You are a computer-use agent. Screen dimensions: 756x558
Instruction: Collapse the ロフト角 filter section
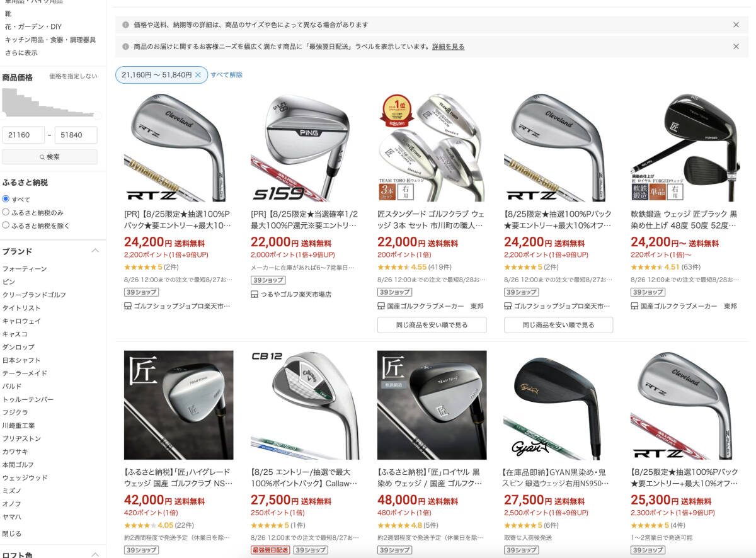point(95,554)
